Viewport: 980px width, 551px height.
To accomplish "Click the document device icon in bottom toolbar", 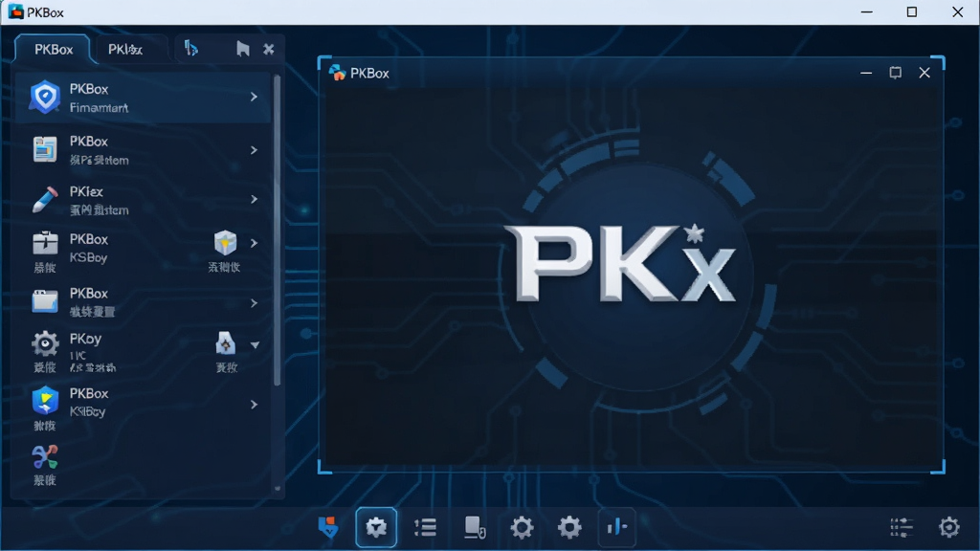I will (475, 527).
